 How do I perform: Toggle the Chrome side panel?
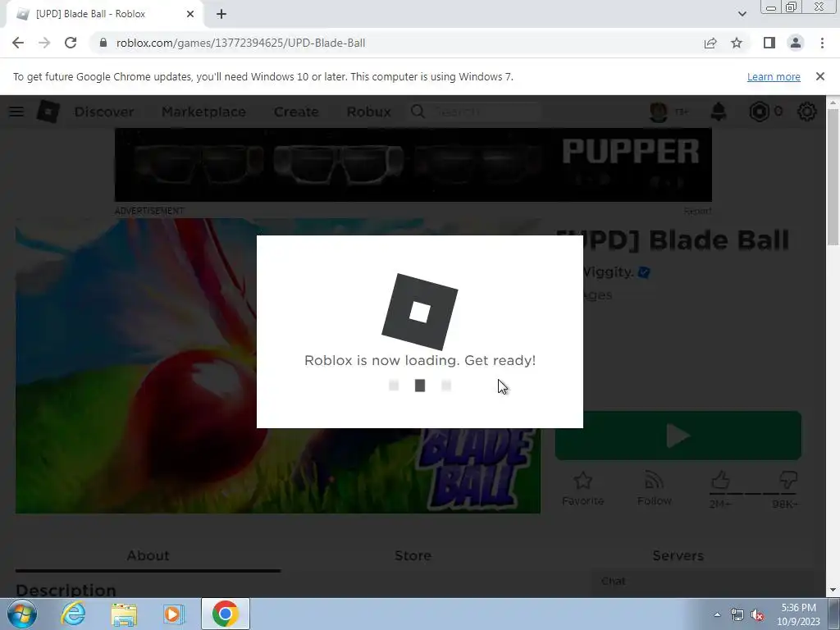769,43
